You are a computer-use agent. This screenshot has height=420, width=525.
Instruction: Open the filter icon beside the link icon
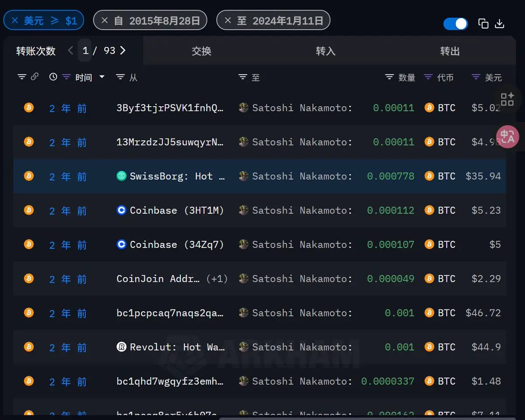coord(22,77)
